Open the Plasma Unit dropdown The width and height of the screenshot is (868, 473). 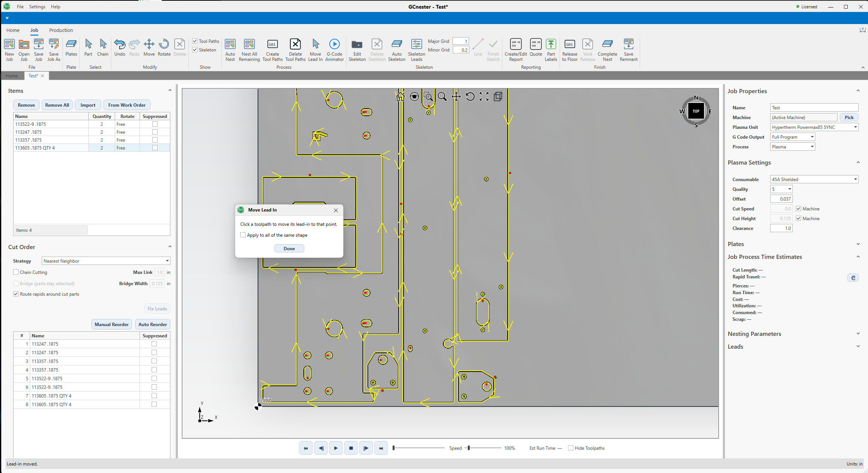pos(814,127)
